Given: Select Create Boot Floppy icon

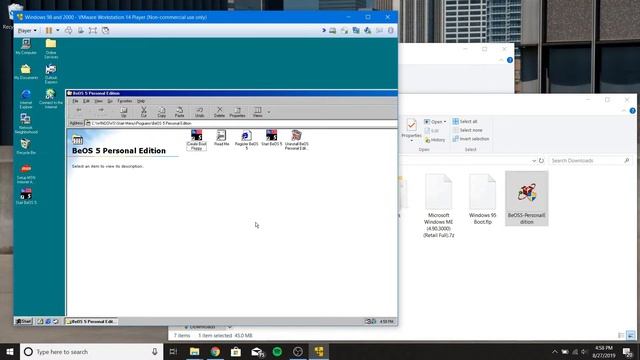Looking at the screenshot, I should 196,140.
